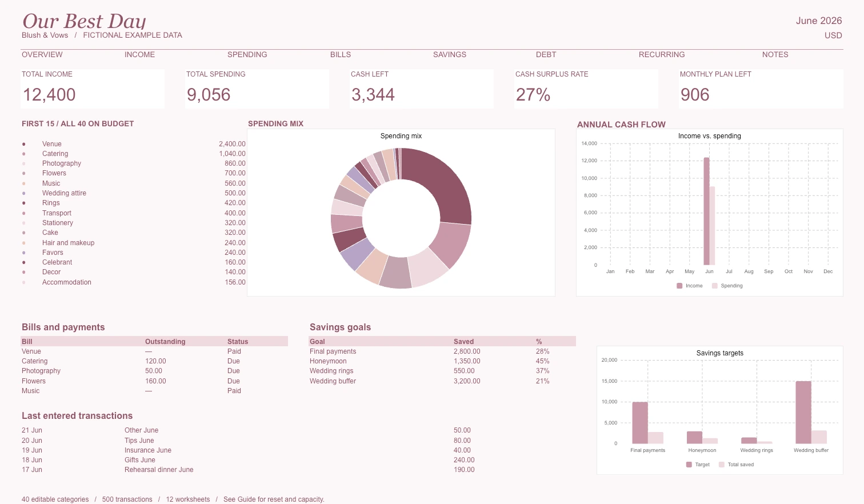Click the "Hair and makeup" budget category
Image resolution: width=864 pixels, height=504 pixels.
68,243
